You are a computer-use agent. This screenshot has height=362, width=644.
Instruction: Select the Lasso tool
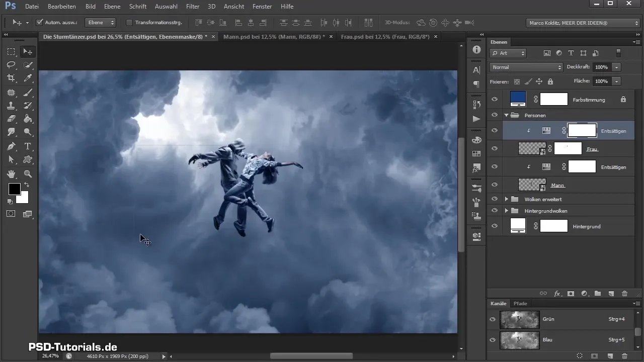(11, 65)
